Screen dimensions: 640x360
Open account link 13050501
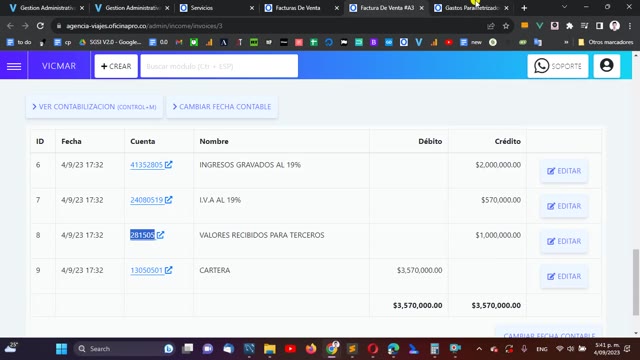pos(147,270)
